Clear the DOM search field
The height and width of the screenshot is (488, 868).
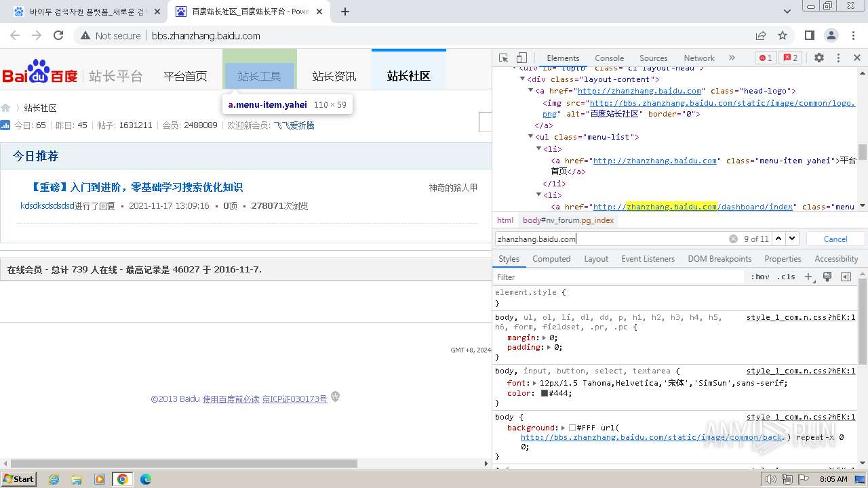click(x=733, y=239)
